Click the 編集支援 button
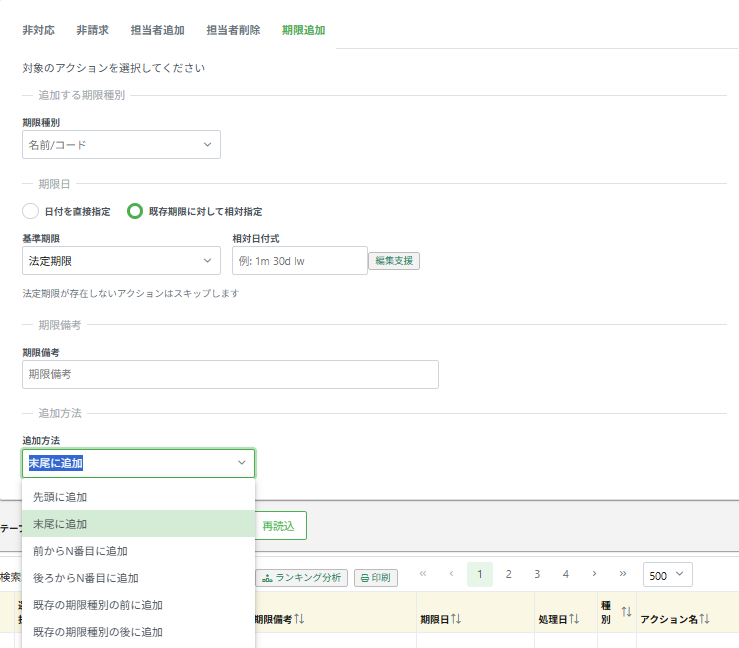 point(394,261)
